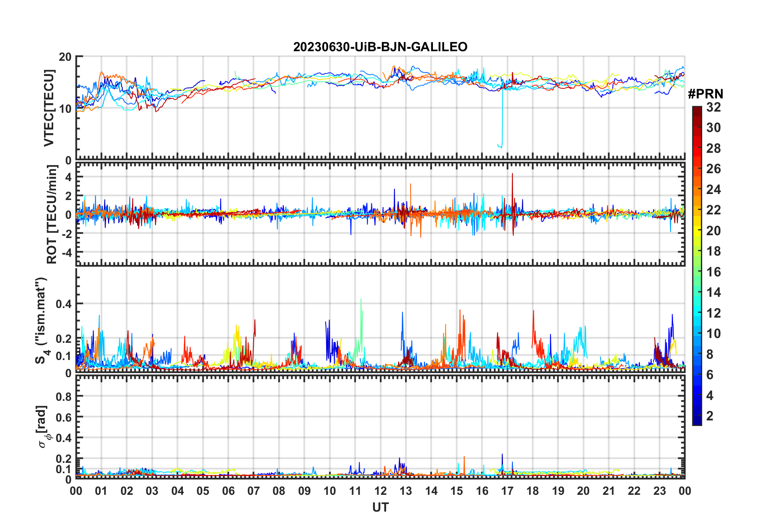Click the PRN colorbar strip
This screenshot has width=761, height=532.
pyautogui.click(x=697, y=266)
